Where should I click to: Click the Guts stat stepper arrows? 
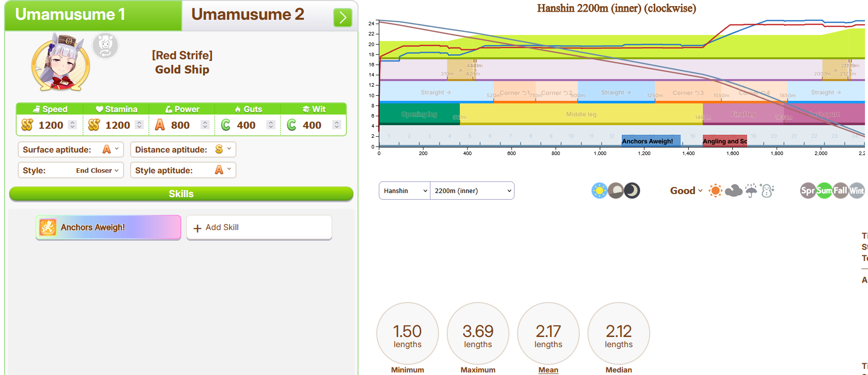tap(271, 125)
